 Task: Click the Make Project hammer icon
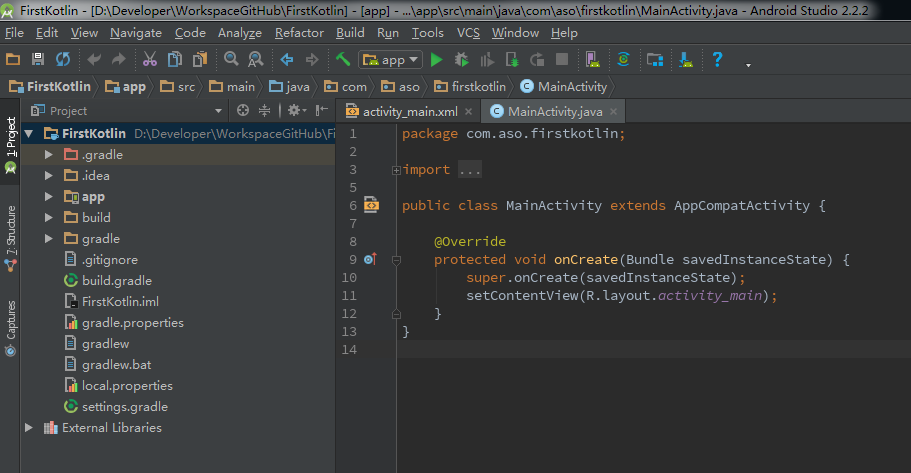click(343, 59)
